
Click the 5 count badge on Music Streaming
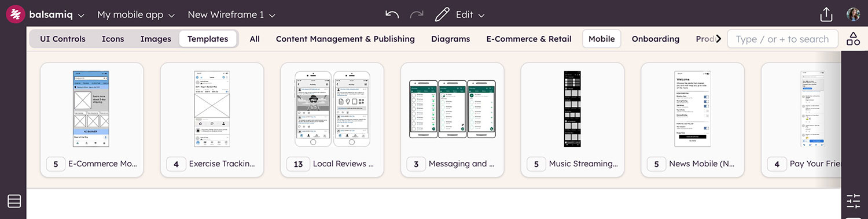536,164
